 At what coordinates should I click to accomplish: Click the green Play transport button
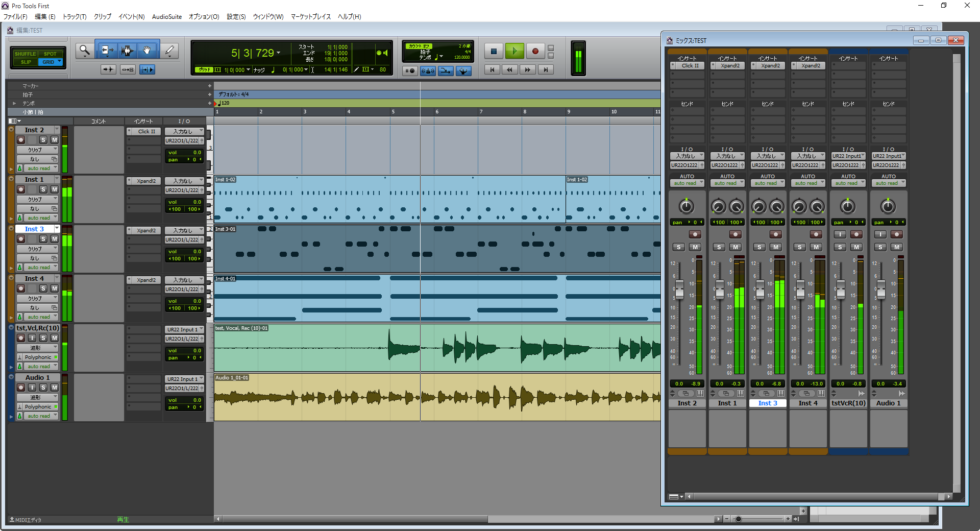point(514,51)
